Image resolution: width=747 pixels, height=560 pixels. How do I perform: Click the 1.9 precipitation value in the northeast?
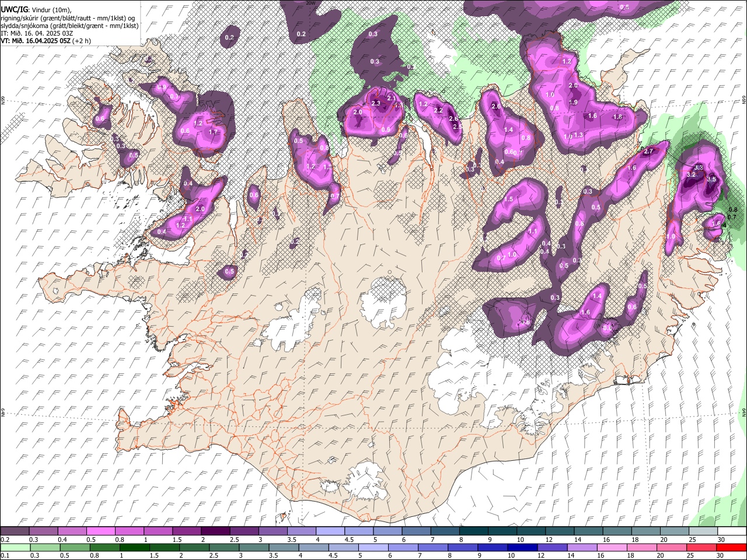click(x=574, y=102)
